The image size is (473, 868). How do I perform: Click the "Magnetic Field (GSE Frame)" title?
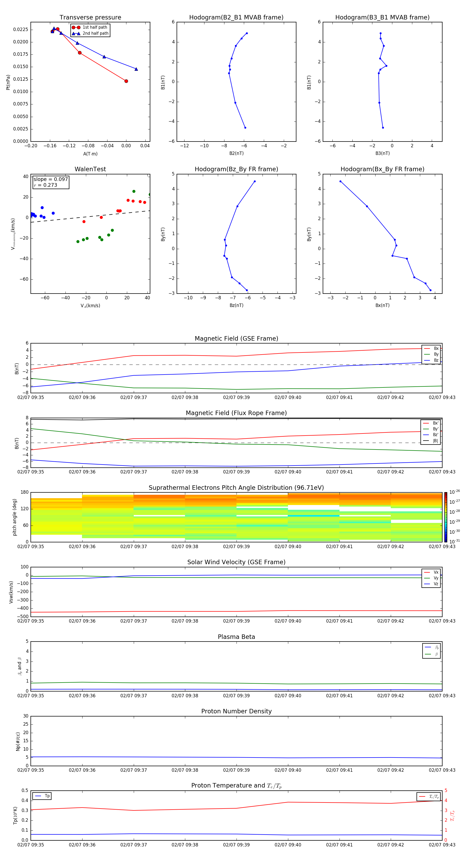(x=236, y=339)
